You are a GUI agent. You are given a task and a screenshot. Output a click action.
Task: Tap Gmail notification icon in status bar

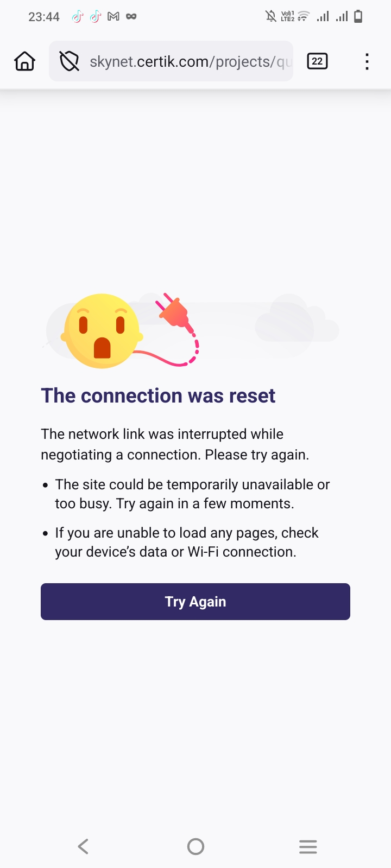click(x=113, y=17)
